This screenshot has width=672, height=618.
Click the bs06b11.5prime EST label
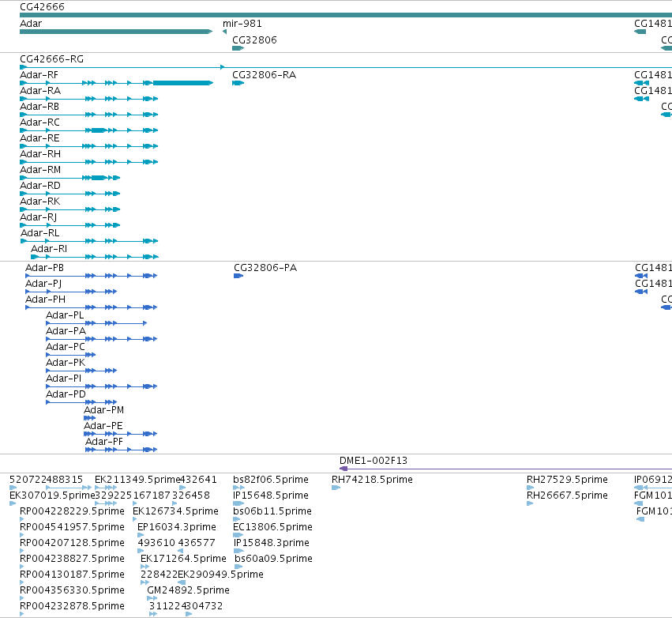point(272,511)
